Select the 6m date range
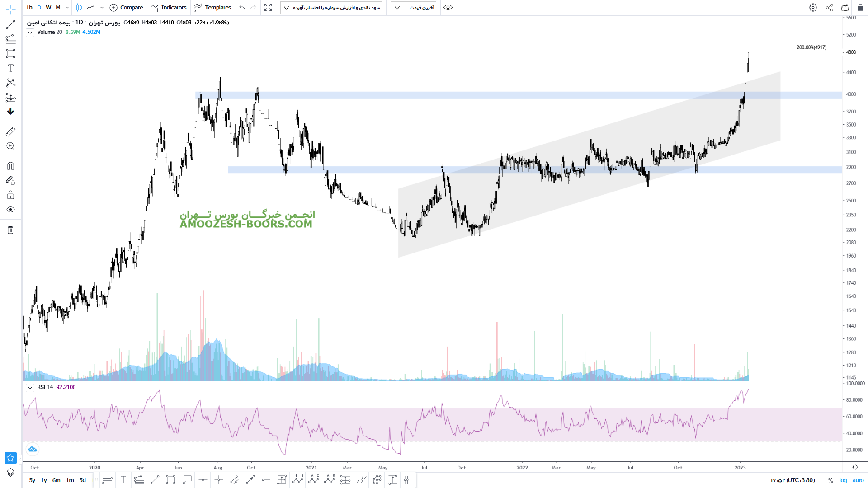This screenshot has height=488, width=868. coord(56,480)
